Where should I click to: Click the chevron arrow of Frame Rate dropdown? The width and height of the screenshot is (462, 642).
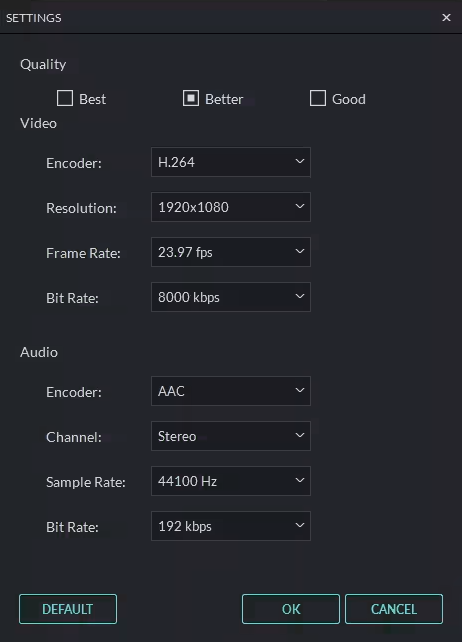point(300,251)
